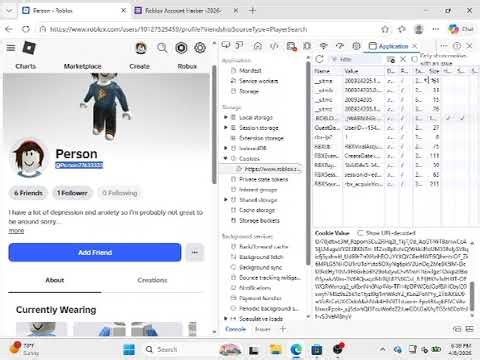Expand Session storage tree node

tap(226, 128)
